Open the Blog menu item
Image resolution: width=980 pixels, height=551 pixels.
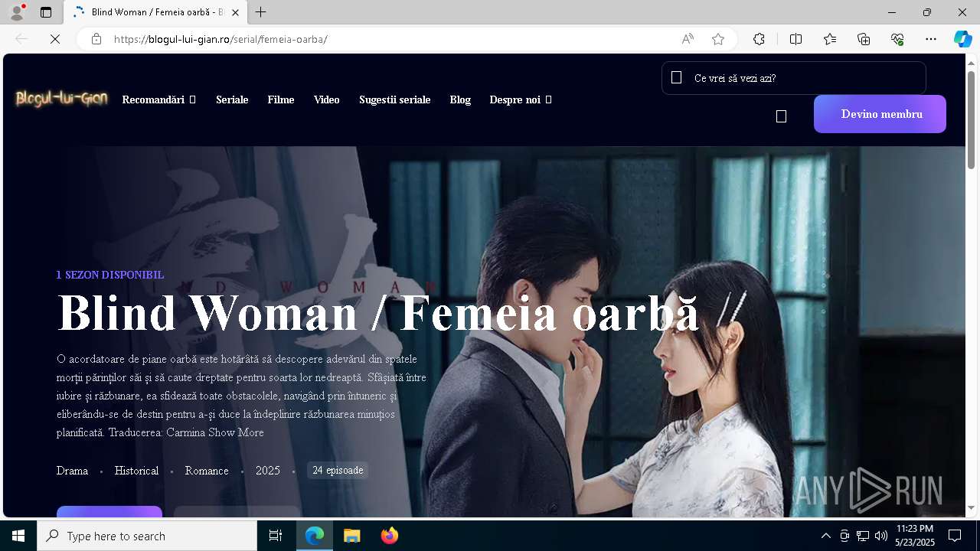460,99
